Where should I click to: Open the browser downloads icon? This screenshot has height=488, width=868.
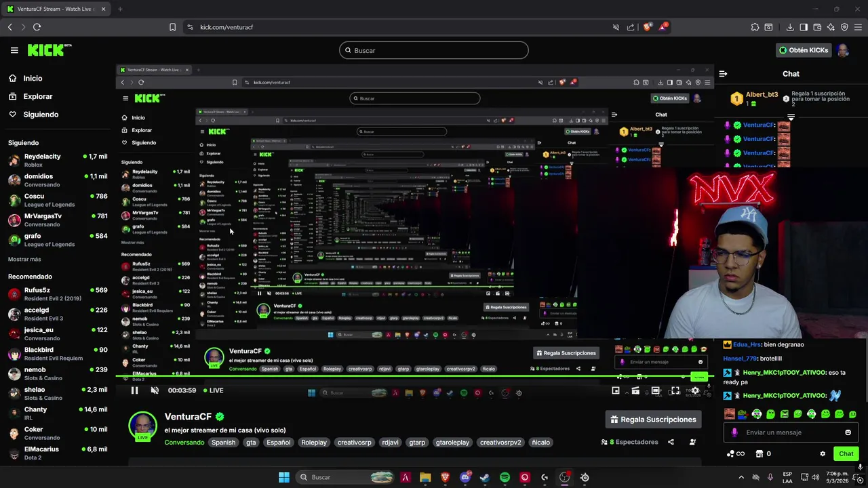click(x=790, y=27)
